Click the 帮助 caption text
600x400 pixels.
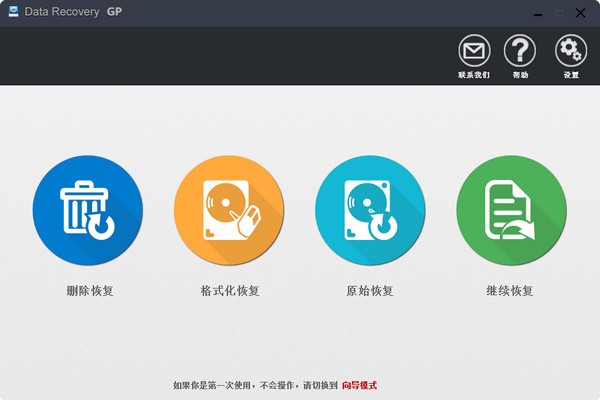pos(520,75)
